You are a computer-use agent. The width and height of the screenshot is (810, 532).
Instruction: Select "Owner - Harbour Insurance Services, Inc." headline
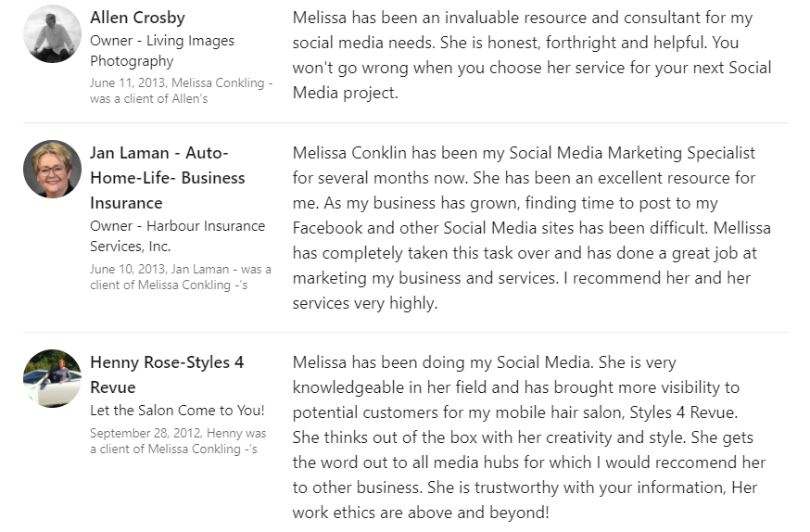tap(177, 235)
